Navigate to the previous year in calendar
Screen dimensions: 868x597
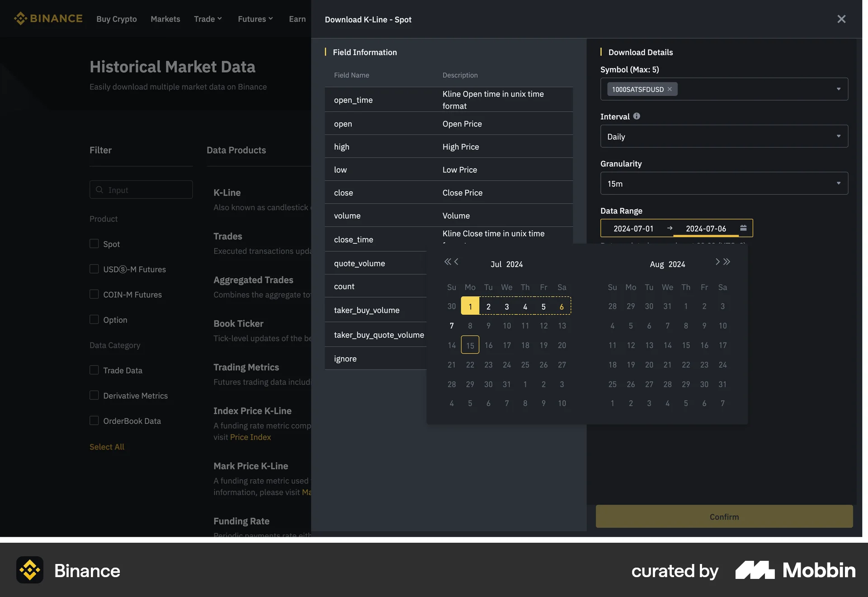(x=447, y=261)
